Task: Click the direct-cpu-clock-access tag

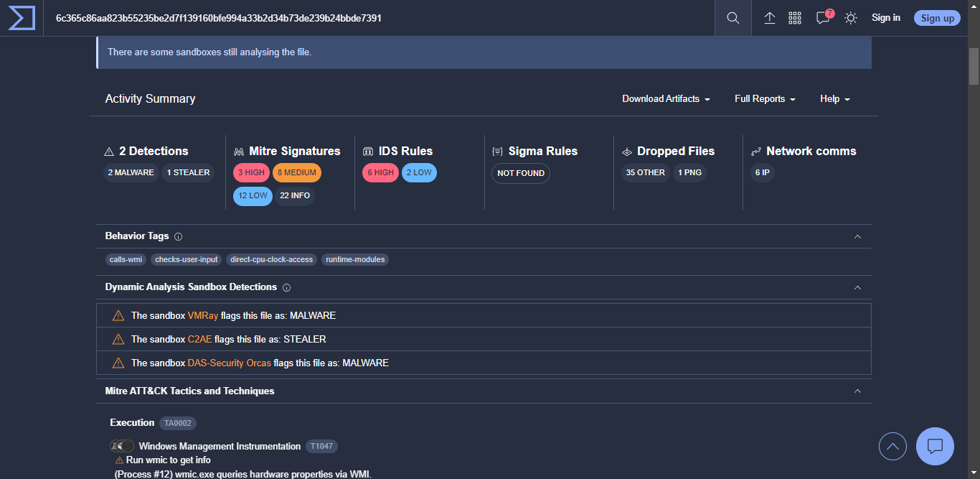Action: pyautogui.click(x=272, y=260)
